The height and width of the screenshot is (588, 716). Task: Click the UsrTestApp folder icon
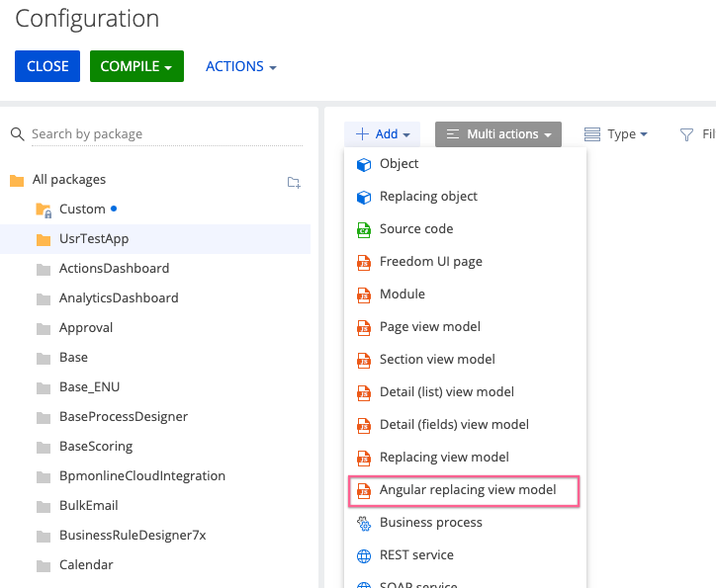click(44, 239)
